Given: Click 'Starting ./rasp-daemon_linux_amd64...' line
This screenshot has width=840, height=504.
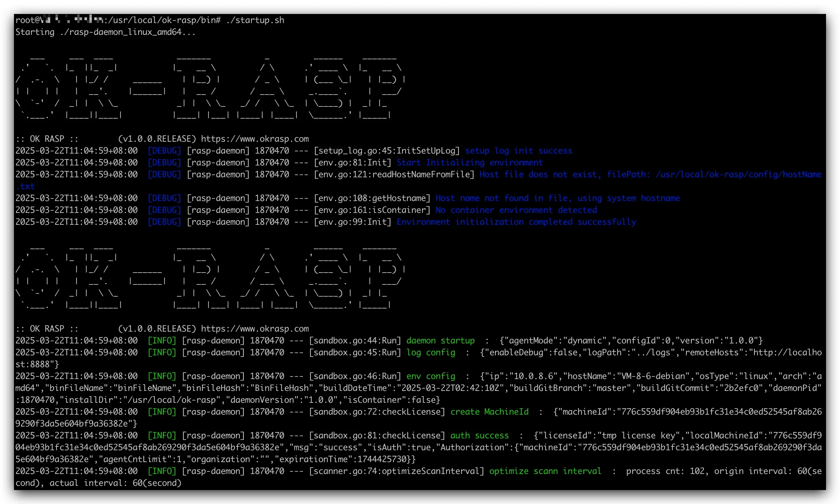Looking at the screenshot, I should click(x=105, y=32).
